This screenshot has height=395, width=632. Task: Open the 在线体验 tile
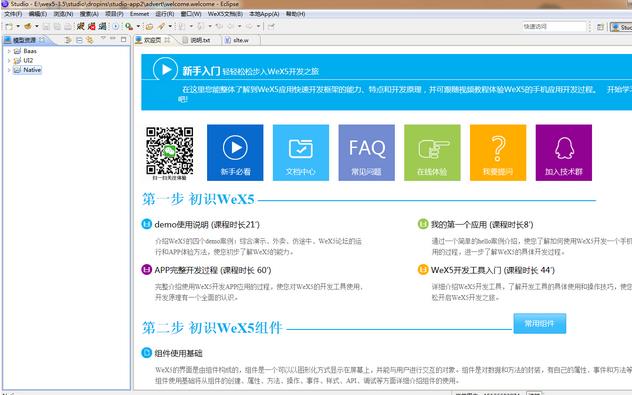coord(432,152)
